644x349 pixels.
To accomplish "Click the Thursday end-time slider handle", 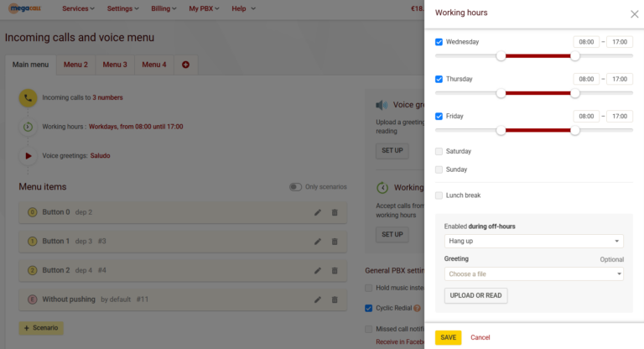I will pyautogui.click(x=575, y=93).
